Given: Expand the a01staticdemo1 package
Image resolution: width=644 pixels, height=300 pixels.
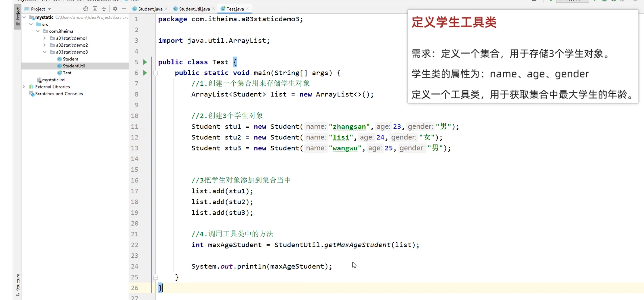Looking at the screenshot, I should (45, 38).
